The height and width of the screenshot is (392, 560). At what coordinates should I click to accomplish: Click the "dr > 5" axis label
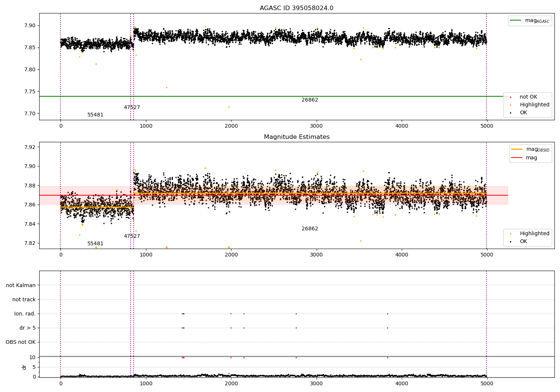(x=28, y=328)
